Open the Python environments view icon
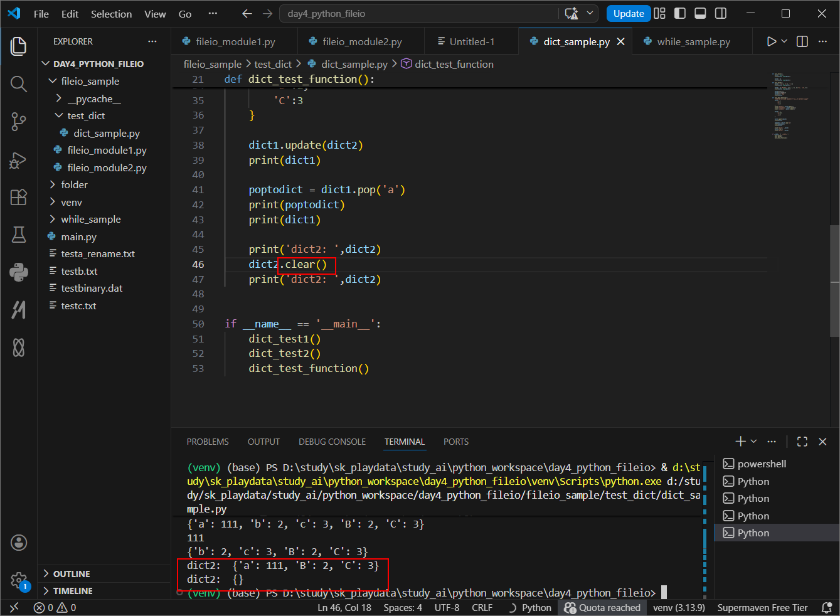Screen dimensions: 840x616 (19, 272)
